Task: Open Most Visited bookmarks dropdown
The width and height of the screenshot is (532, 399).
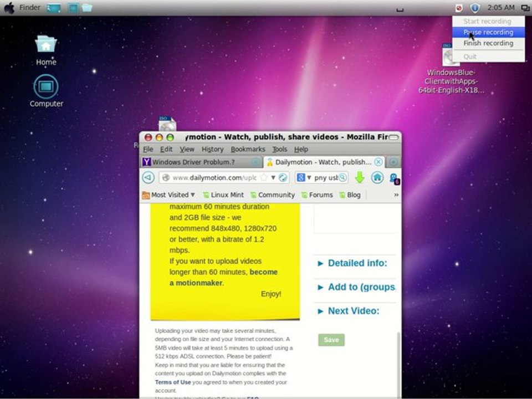Action: 168,195
